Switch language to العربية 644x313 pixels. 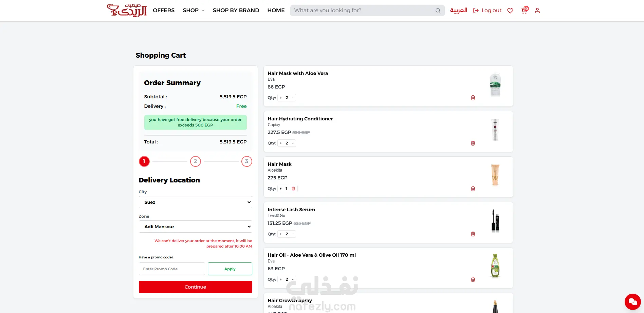[459, 11]
